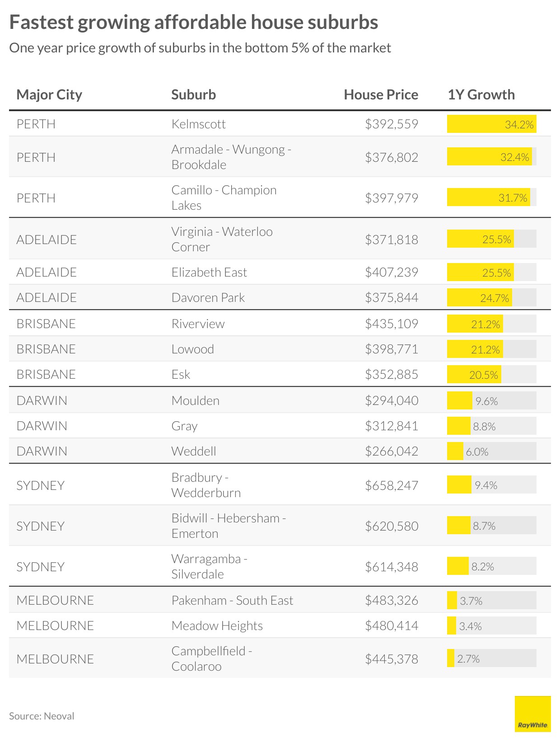Click the Esk 20.5% growth bar

point(474,374)
